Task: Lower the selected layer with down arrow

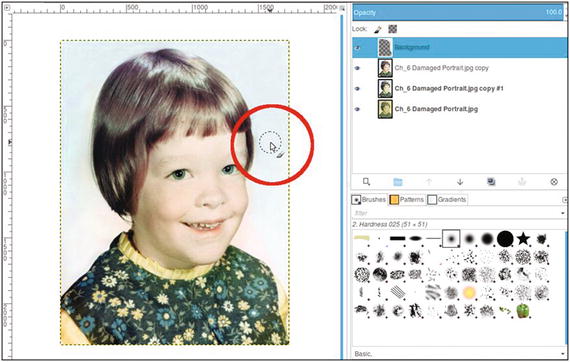Action: click(x=460, y=181)
